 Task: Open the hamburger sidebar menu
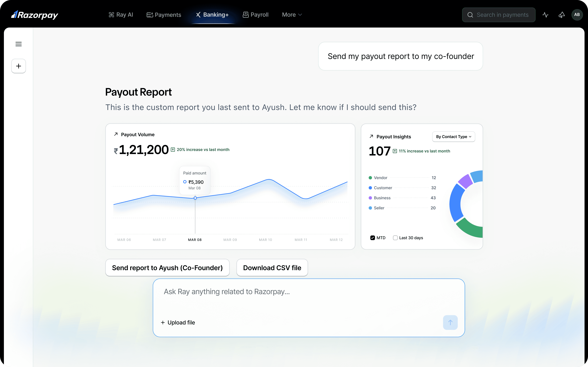click(18, 44)
